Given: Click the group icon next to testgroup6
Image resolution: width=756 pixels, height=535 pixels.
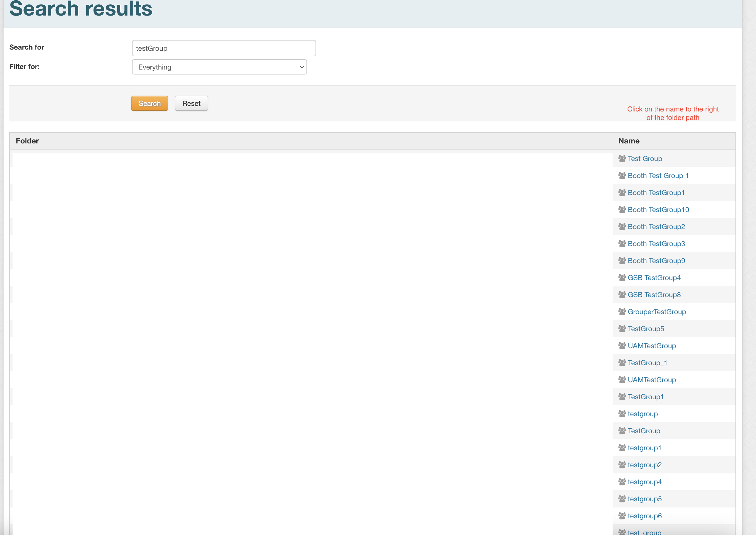Looking at the screenshot, I should 622,516.
